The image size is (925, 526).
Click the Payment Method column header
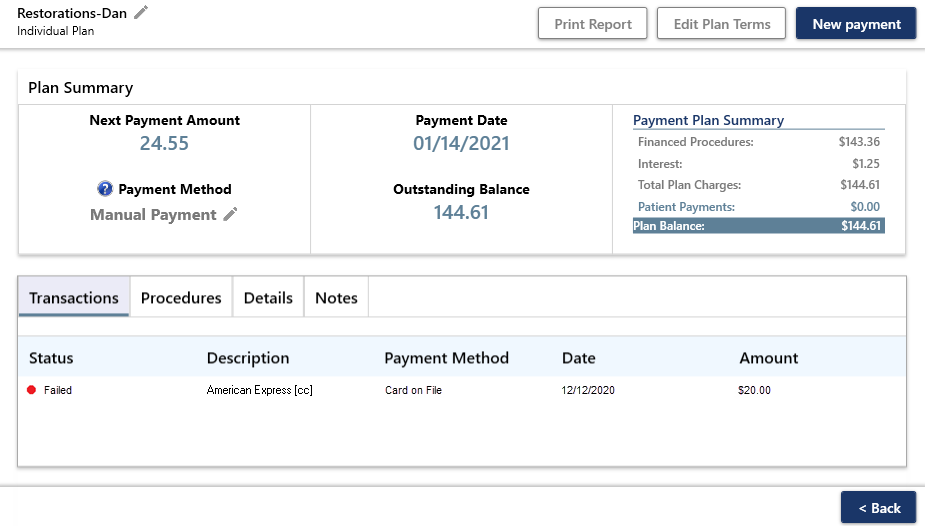446,358
